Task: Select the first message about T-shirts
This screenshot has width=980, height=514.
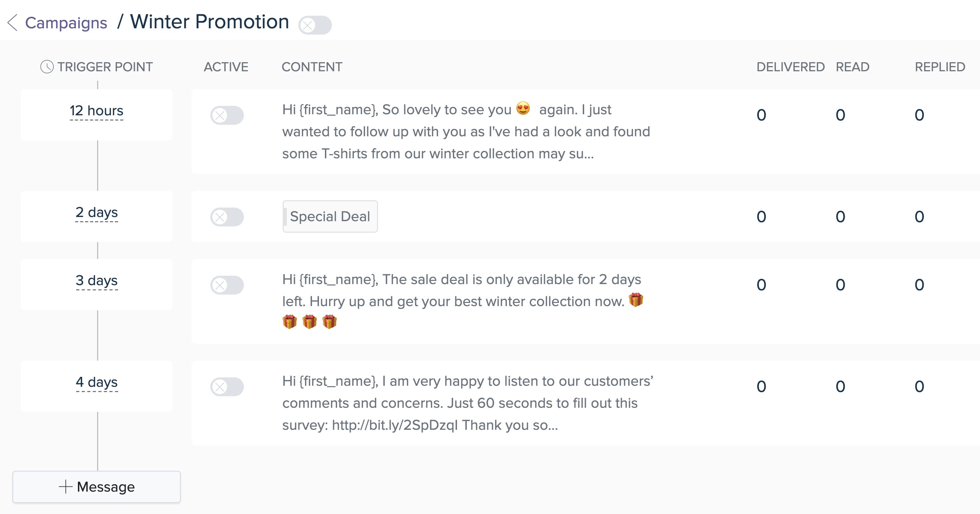Action: pyautogui.click(x=466, y=132)
